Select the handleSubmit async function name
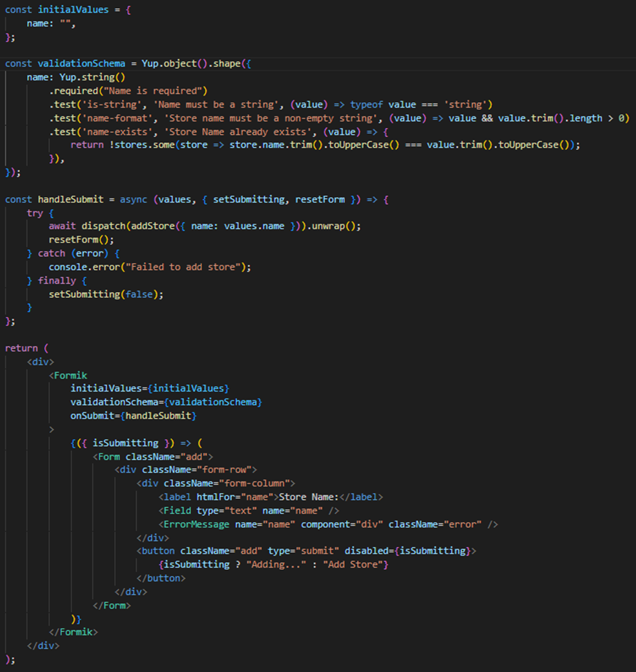The image size is (636, 672). tap(71, 199)
